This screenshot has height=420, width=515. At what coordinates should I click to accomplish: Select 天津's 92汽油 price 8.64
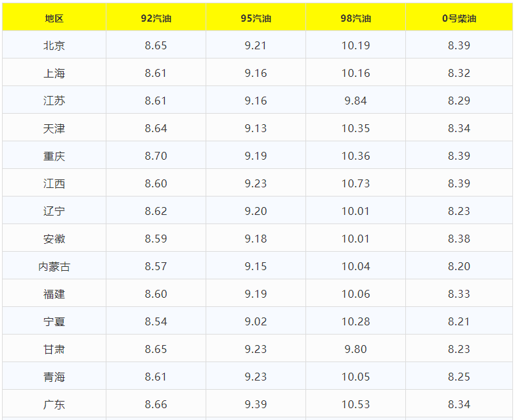coord(156,129)
